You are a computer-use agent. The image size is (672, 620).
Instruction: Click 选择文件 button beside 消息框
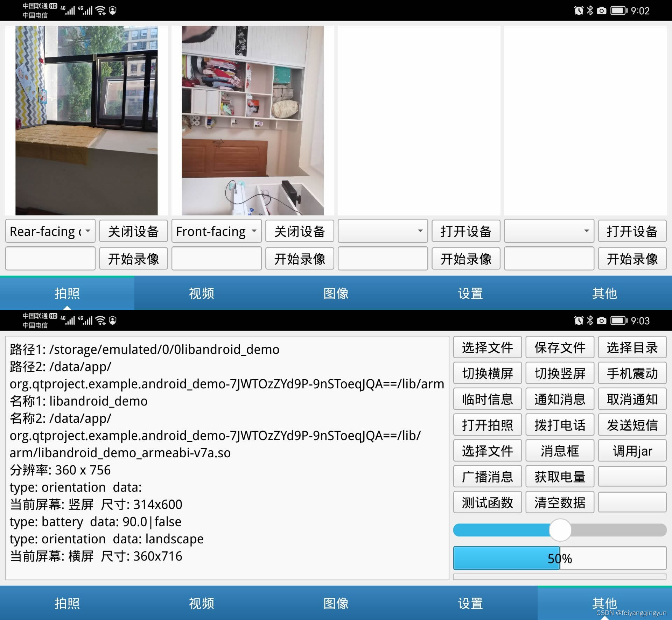(x=488, y=451)
